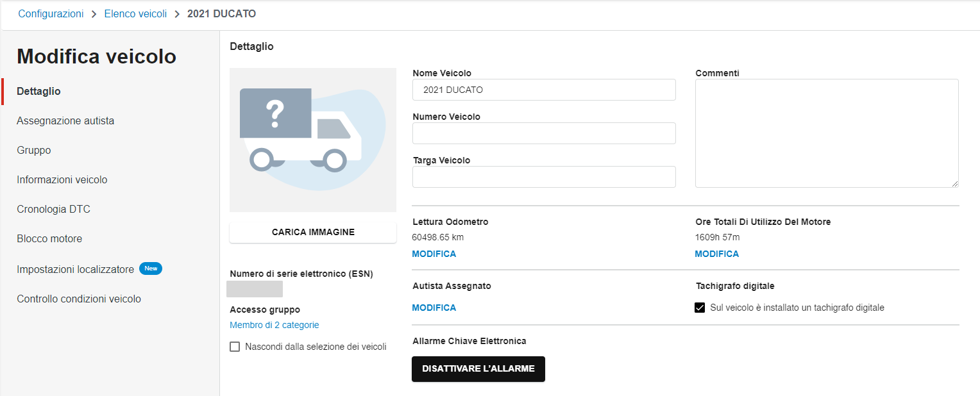
Task: Click the New badge beside Impostazioni localizzatore
Action: click(x=151, y=268)
